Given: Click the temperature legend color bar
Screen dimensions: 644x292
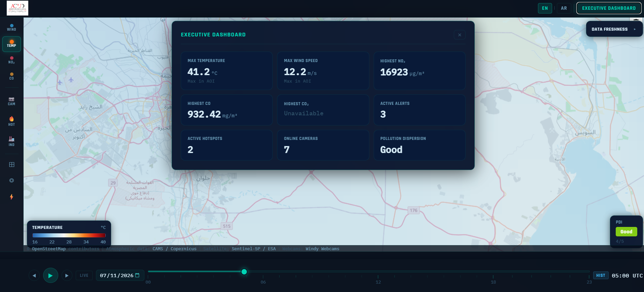Looking at the screenshot, I should pos(69,235).
